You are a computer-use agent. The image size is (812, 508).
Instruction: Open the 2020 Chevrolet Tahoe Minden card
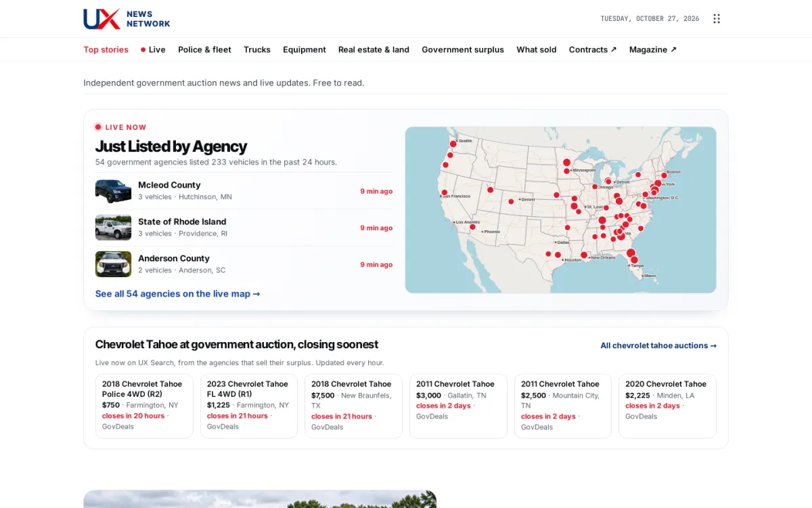pyautogui.click(x=667, y=406)
